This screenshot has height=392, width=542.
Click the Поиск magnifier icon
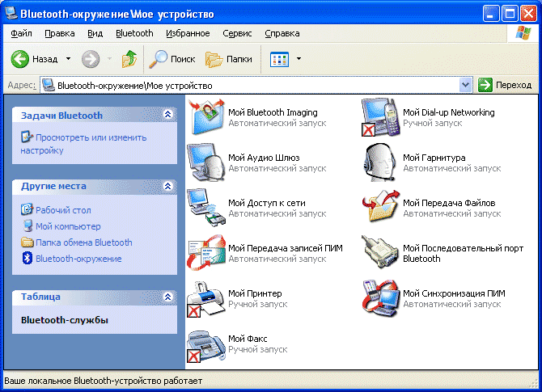pos(159,59)
